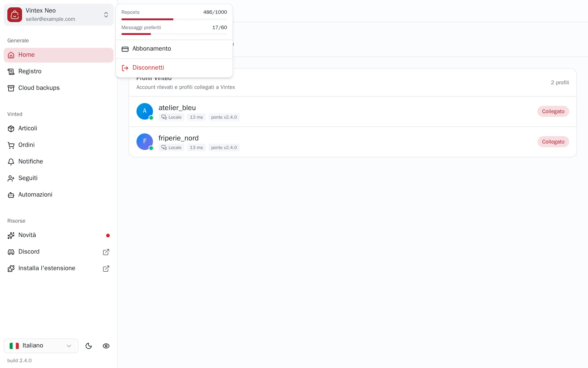Click the external link arrow beside Discord

click(106, 252)
